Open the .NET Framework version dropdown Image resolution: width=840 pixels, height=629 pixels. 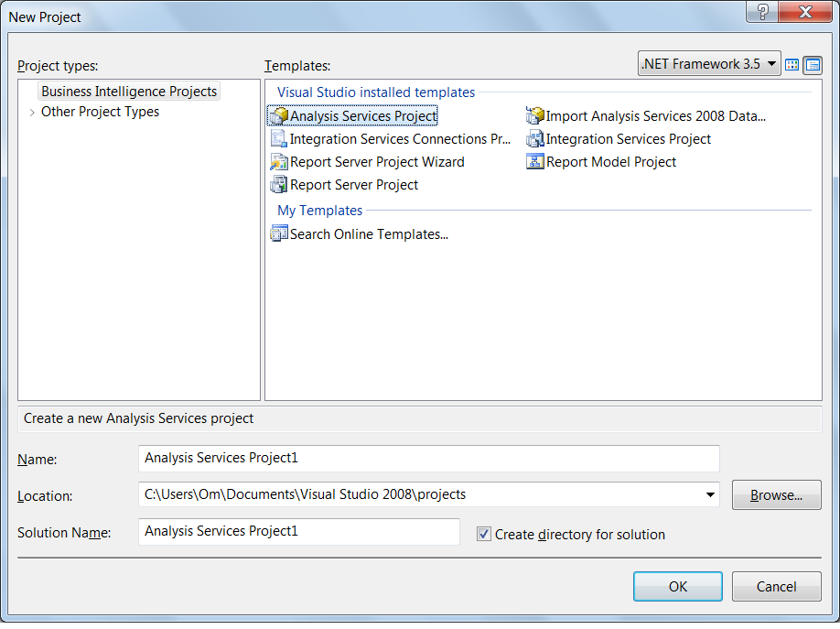click(771, 64)
